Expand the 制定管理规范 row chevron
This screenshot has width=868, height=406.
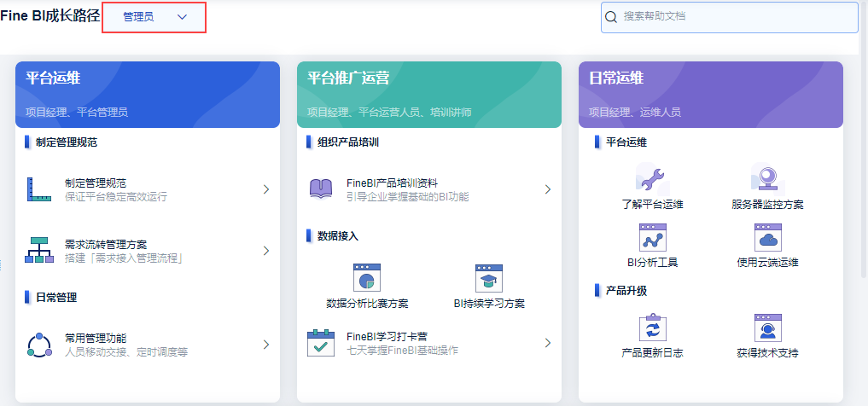pos(266,189)
